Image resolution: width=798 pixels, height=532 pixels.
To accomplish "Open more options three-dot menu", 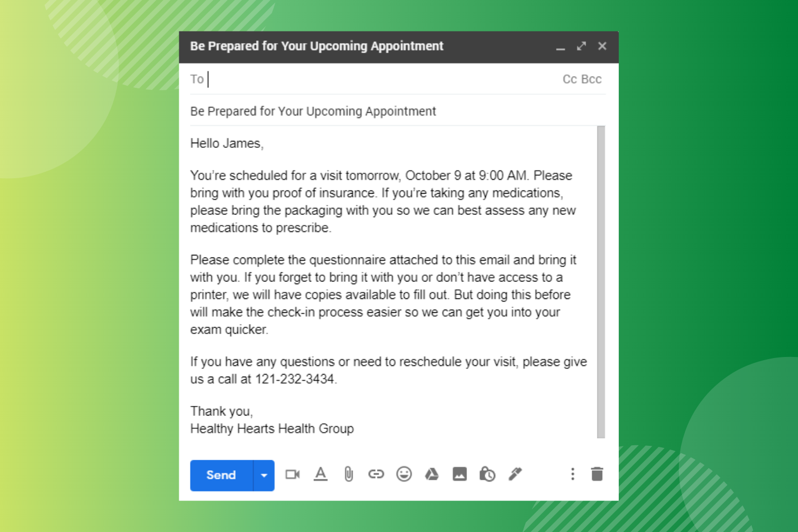I will 572,474.
